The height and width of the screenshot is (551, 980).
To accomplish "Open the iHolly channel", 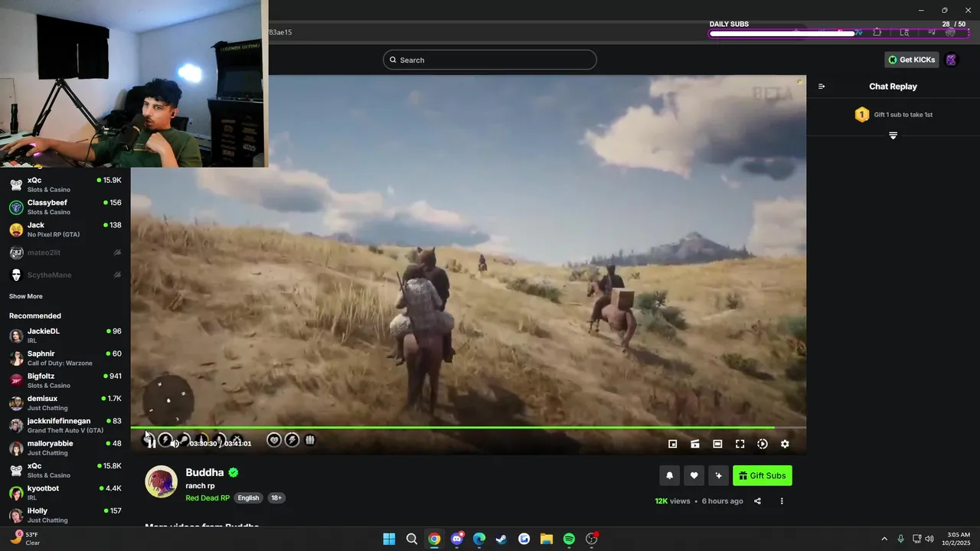I will click(x=65, y=515).
